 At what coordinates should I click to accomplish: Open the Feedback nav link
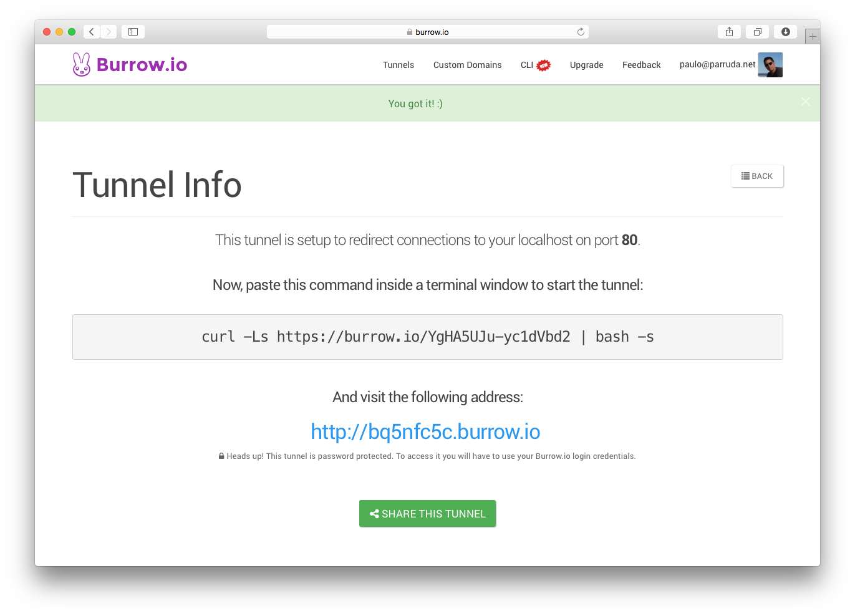point(641,65)
